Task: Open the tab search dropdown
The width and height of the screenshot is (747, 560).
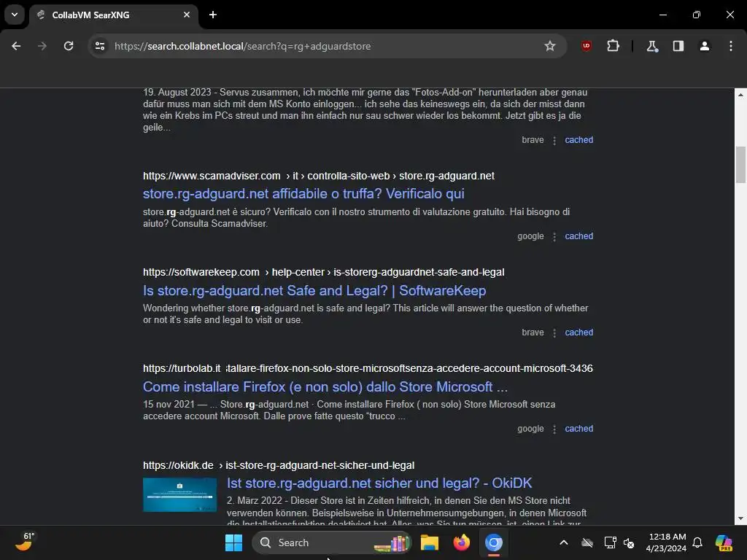Action: [15, 15]
